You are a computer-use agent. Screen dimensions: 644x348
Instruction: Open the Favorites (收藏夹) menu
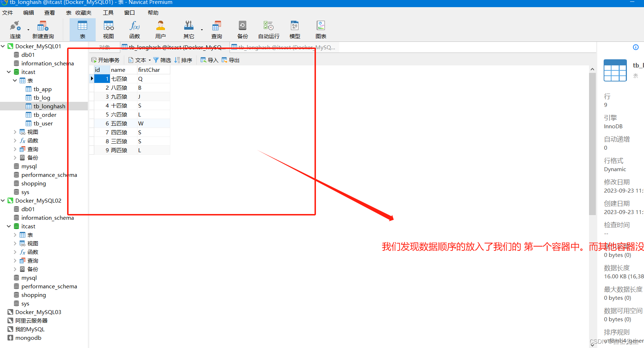point(83,13)
